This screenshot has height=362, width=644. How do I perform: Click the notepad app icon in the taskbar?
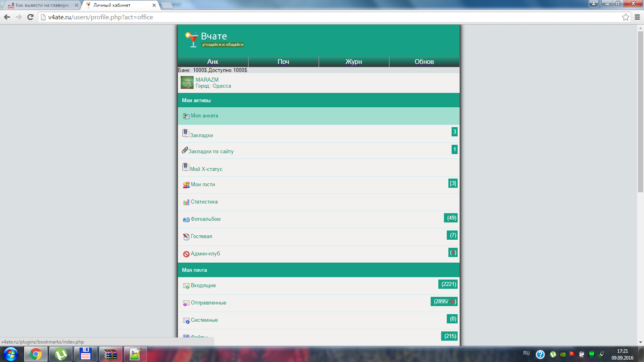pyautogui.click(x=136, y=354)
